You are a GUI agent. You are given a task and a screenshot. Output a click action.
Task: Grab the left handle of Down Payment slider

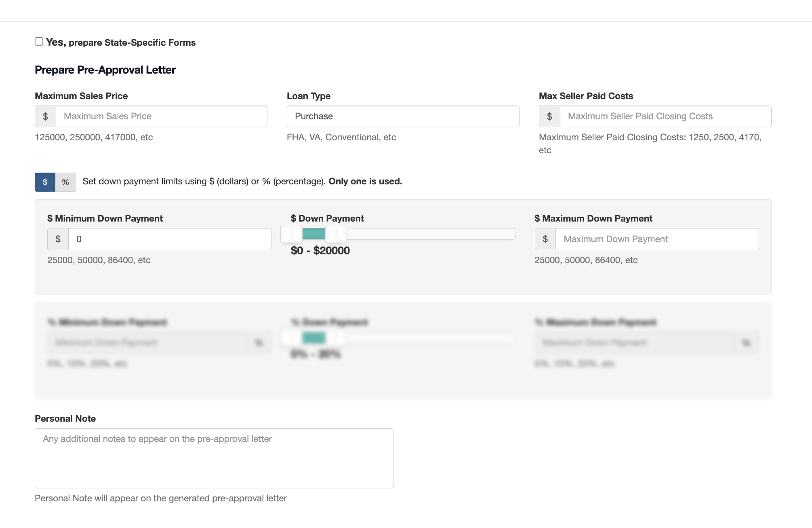291,234
